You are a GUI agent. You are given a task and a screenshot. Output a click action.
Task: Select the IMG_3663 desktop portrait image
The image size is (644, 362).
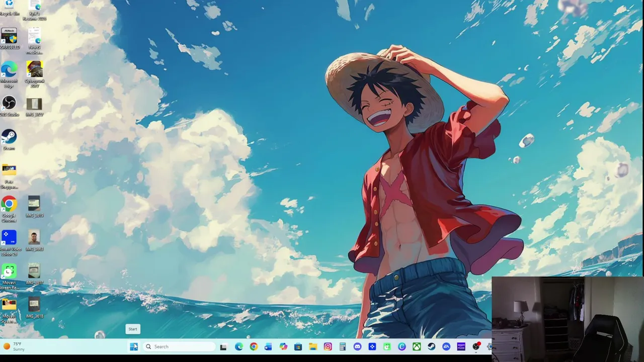click(x=34, y=241)
